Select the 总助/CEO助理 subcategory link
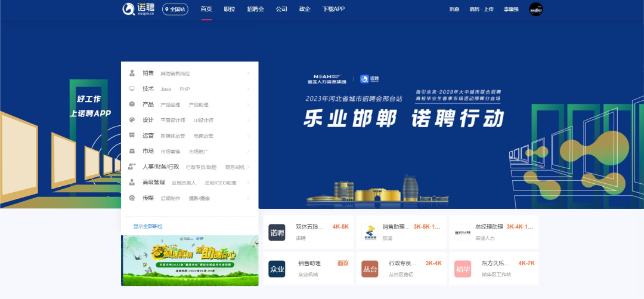Image resolution: width=644 pixels, height=299 pixels. coord(221,183)
